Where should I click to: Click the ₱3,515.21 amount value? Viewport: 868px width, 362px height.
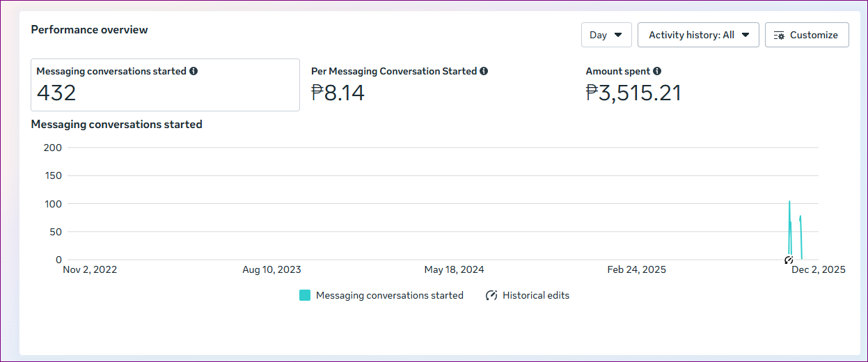pos(633,93)
